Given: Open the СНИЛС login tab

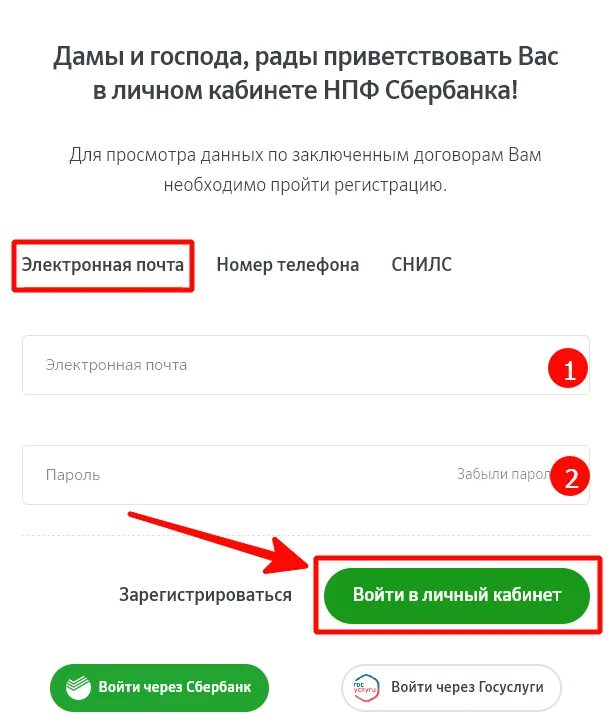Looking at the screenshot, I should point(421,264).
